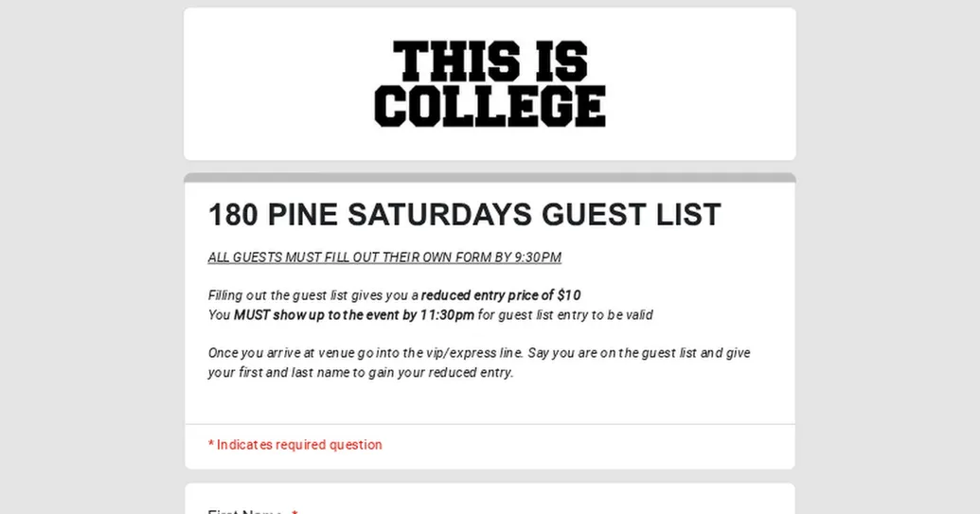Click the word COLLEGE in the logo

click(490, 106)
